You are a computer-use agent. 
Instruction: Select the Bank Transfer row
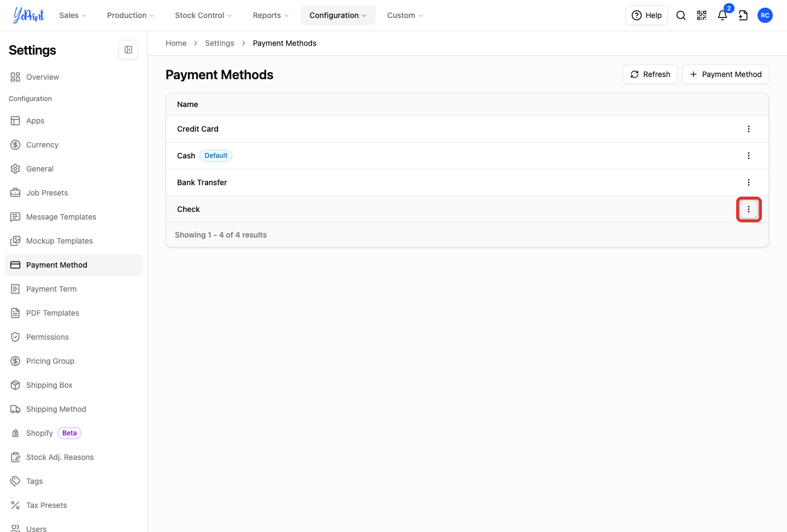coord(467,182)
